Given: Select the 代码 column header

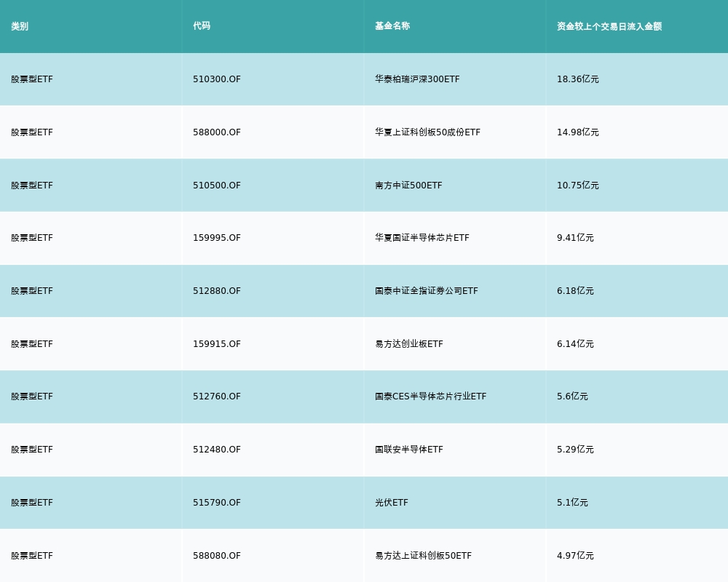Looking at the screenshot, I should [202, 26].
